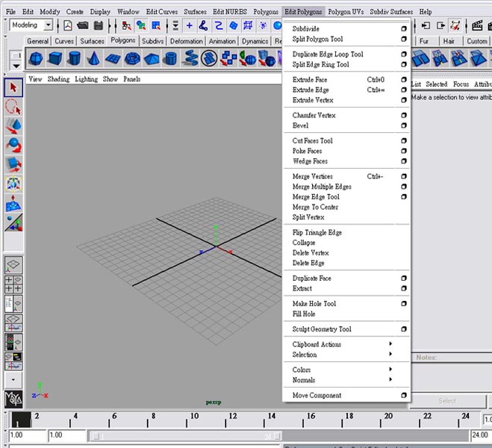Open the Show panel menu

110,79
